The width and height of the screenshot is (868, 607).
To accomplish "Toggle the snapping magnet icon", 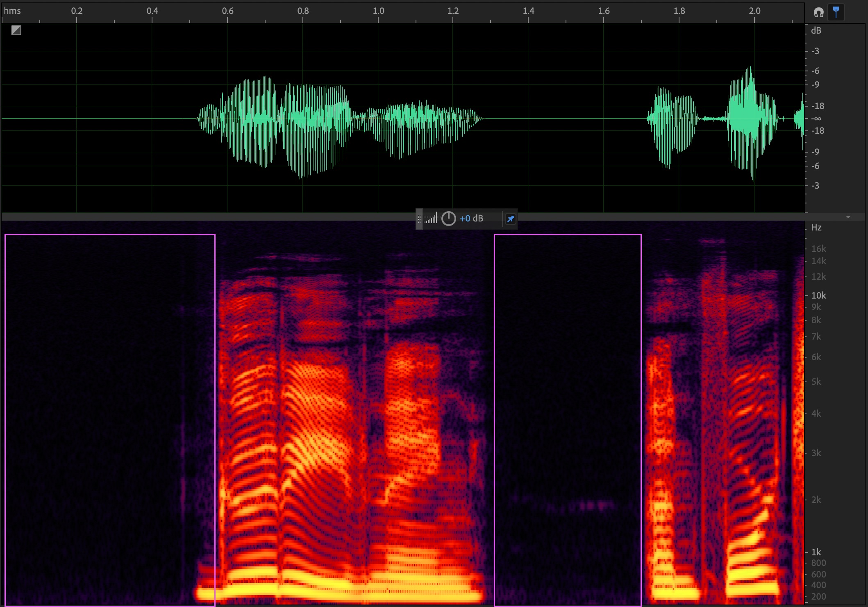I will click(x=818, y=13).
